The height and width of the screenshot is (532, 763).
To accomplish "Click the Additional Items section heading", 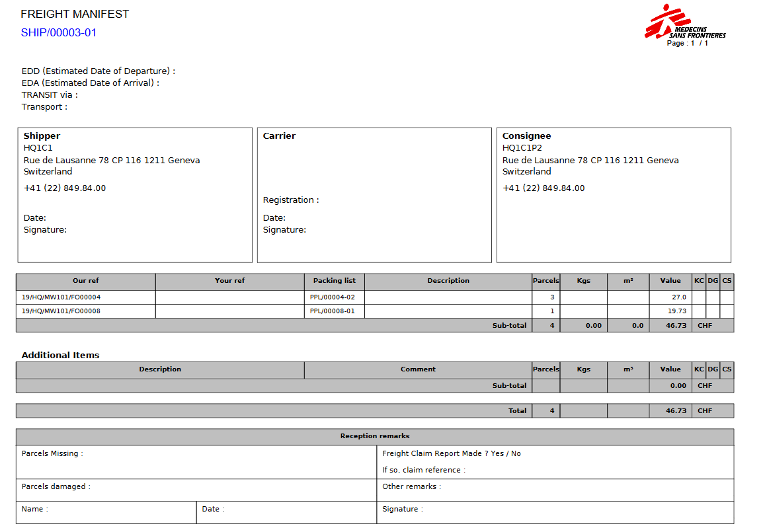I will tap(60, 356).
